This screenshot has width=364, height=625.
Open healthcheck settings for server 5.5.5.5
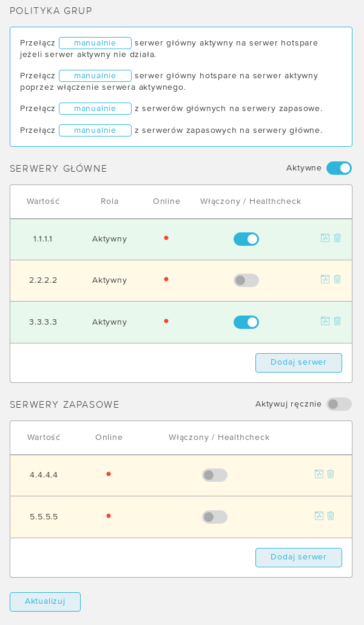pos(319,516)
